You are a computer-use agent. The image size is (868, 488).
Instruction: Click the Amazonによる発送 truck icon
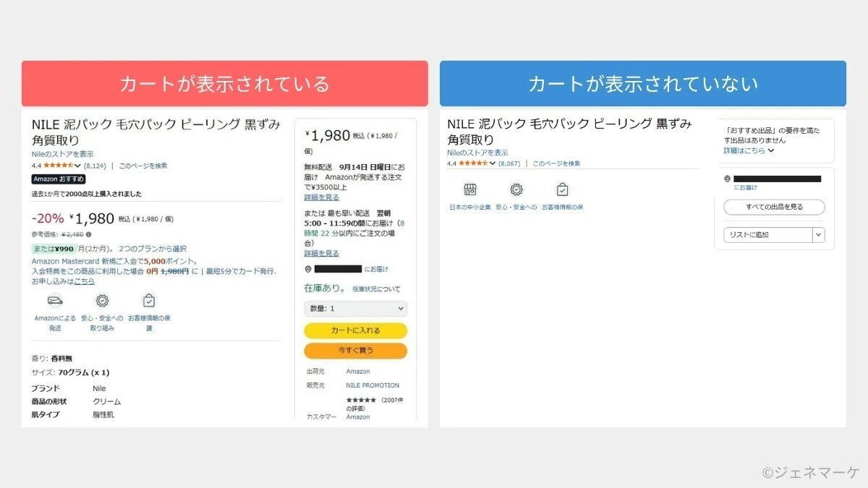(x=55, y=301)
